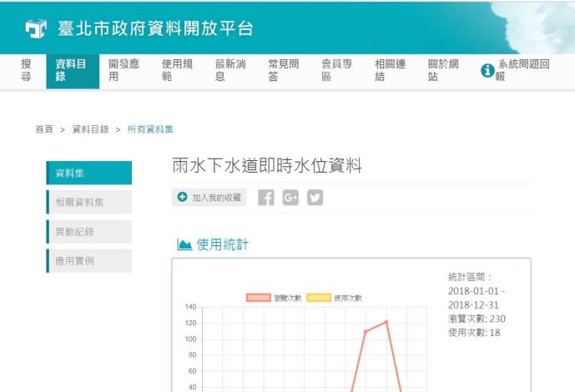
Task: Click the 使用統計 section heading
Action: (x=223, y=244)
